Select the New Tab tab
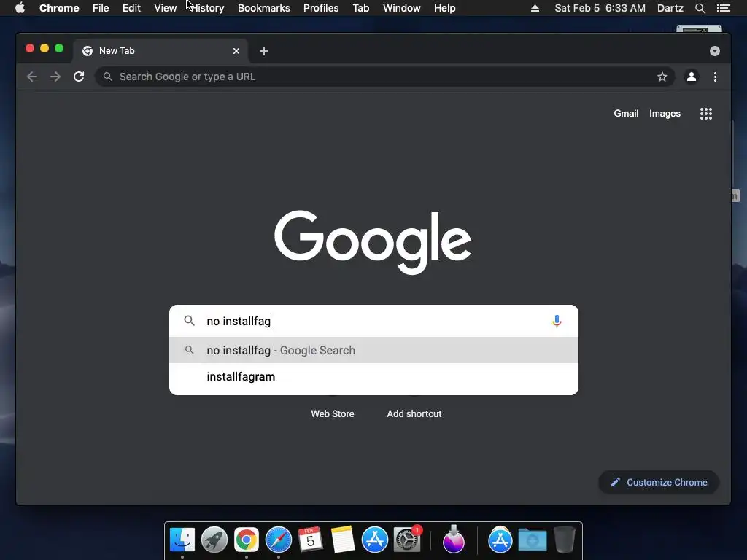Viewport: 747px width, 560px height. tap(160, 51)
